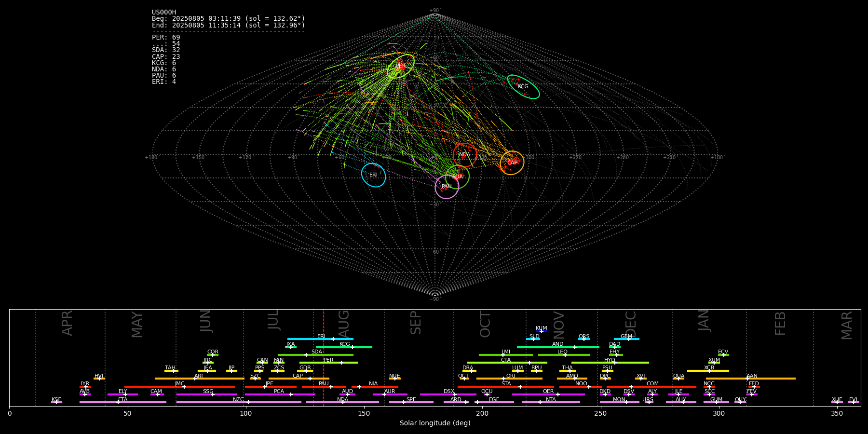The width and height of the screenshot is (868, 434).
Task: Click the PER radiant ellipse on the sky map
Action: tap(401, 66)
